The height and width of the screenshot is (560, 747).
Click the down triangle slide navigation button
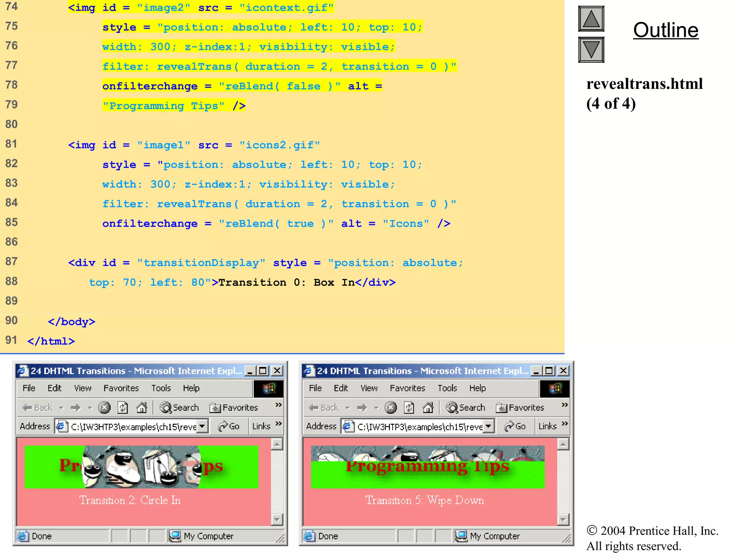click(x=591, y=50)
